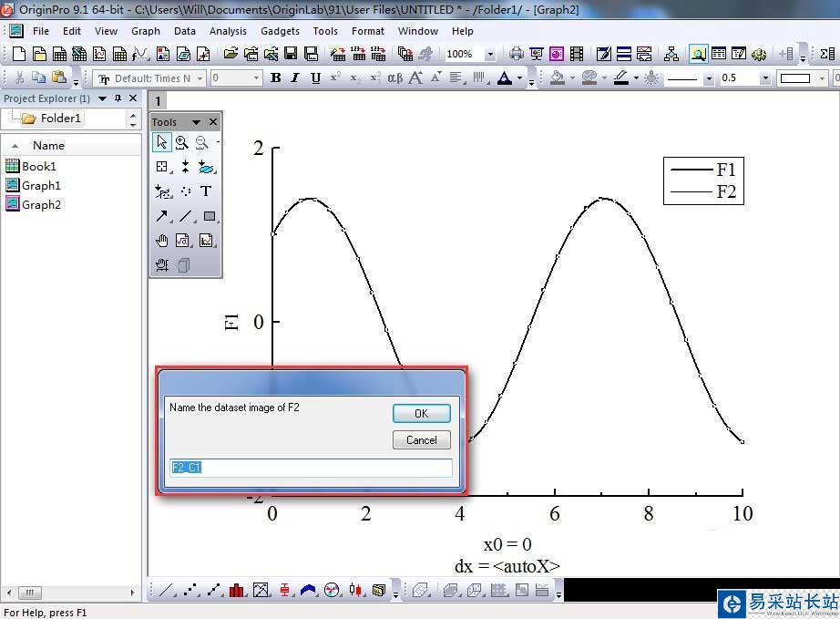Click the Print icon in toolbar
The image size is (840, 619).
(516, 54)
